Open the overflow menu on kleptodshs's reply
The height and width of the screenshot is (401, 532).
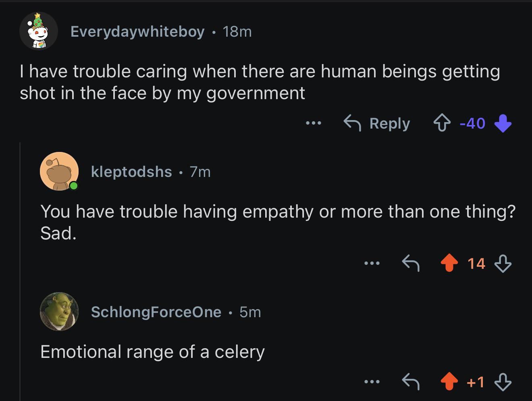pyautogui.click(x=372, y=263)
